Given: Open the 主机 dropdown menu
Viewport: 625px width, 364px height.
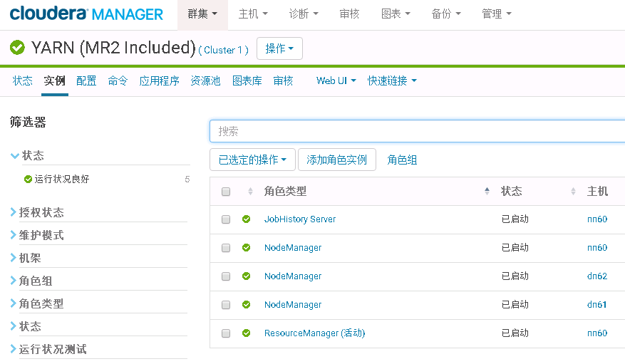Looking at the screenshot, I should [x=253, y=14].
